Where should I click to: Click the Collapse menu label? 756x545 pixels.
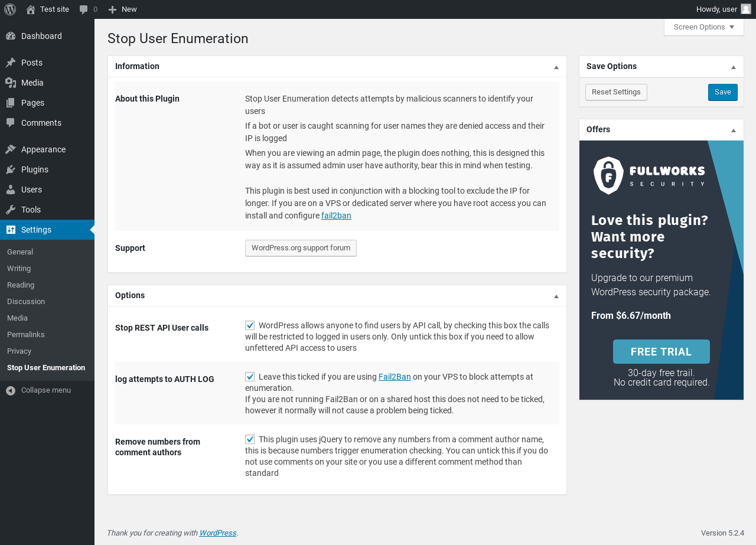coord(46,390)
